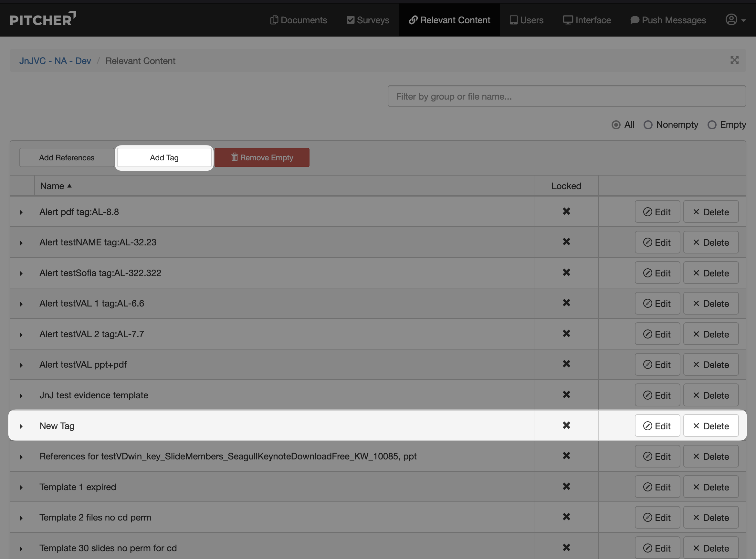Edit the JnJ test evidence template row
This screenshot has width=756, height=559.
(x=657, y=395)
